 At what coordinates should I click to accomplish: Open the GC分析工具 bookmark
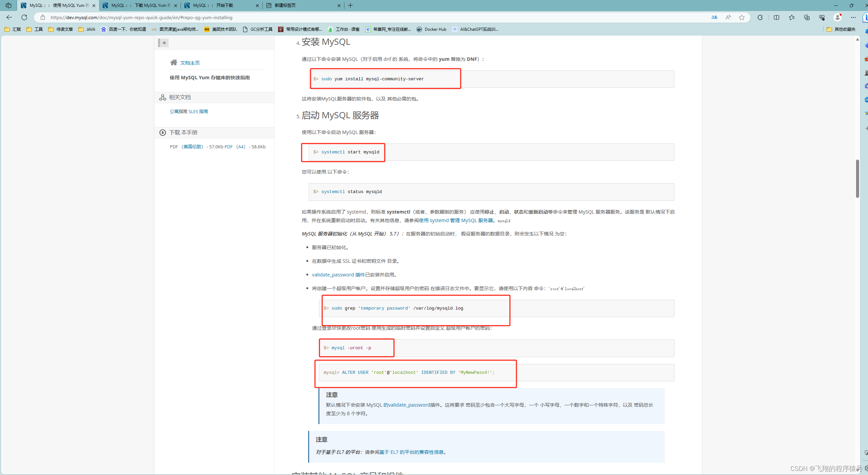[258, 29]
